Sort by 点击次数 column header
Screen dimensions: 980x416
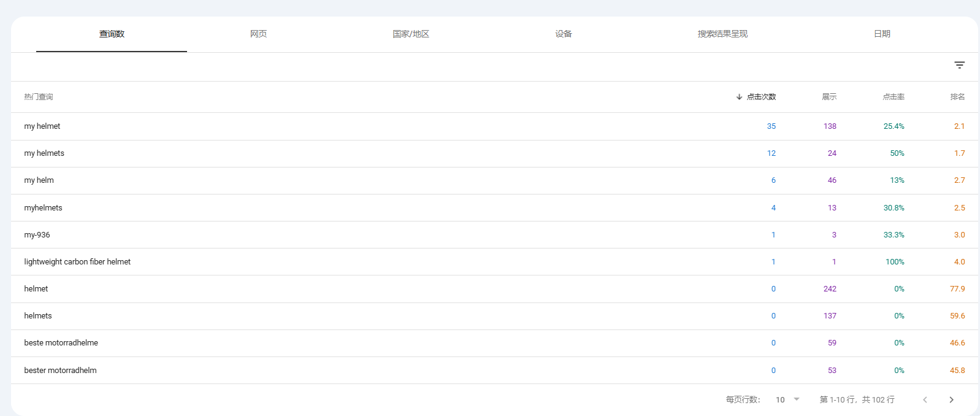(761, 97)
